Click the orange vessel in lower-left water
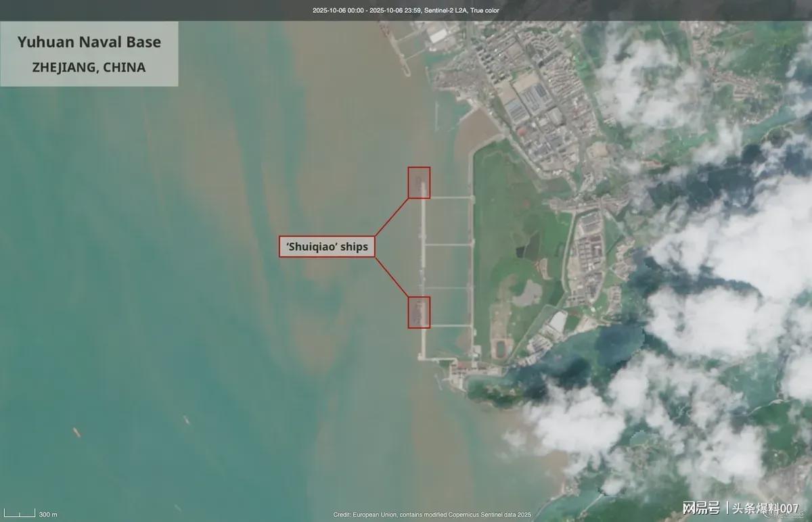The image size is (812, 522). (76, 432)
